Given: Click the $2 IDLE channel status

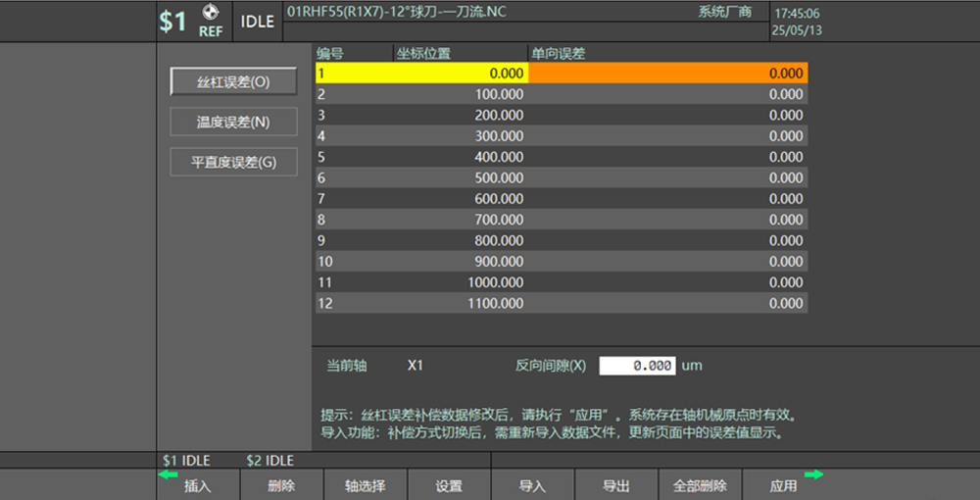Looking at the screenshot, I should coord(270,460).
